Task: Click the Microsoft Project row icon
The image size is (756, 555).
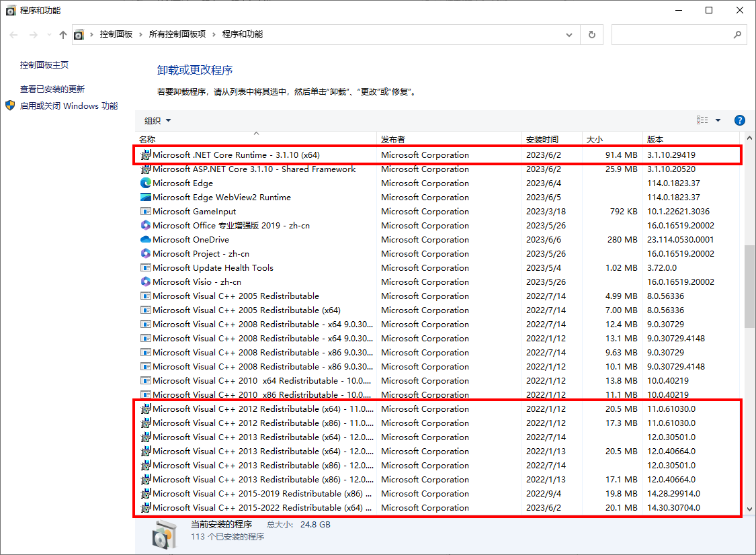Action: (x=146, y=253)
